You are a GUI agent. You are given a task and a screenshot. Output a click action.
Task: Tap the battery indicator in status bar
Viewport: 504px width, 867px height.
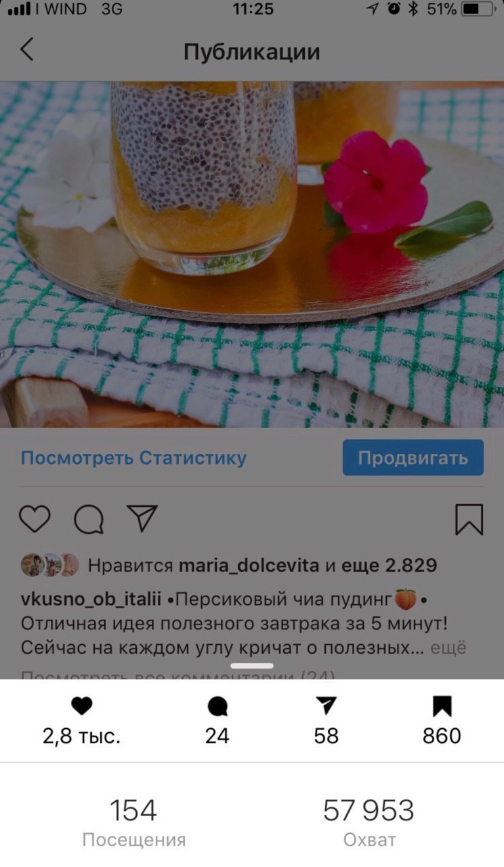click(x=479, y=9)
